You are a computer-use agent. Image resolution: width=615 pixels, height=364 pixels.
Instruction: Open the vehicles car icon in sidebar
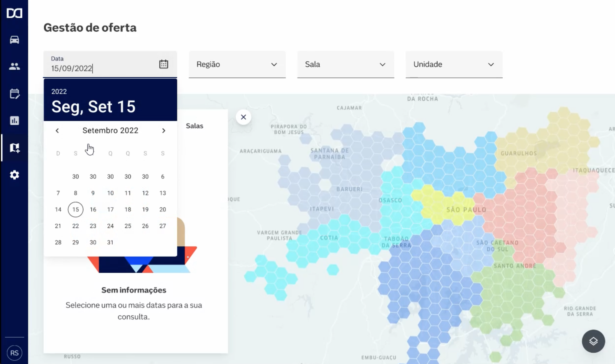point(14,40)
